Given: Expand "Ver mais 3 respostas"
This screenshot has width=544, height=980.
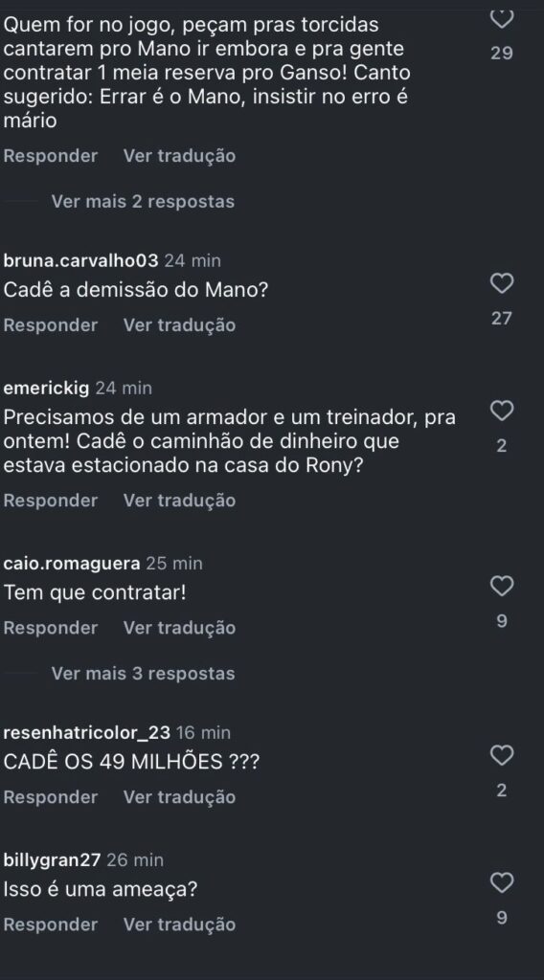Looking at the screenshot, I should (x=143, y=673).
